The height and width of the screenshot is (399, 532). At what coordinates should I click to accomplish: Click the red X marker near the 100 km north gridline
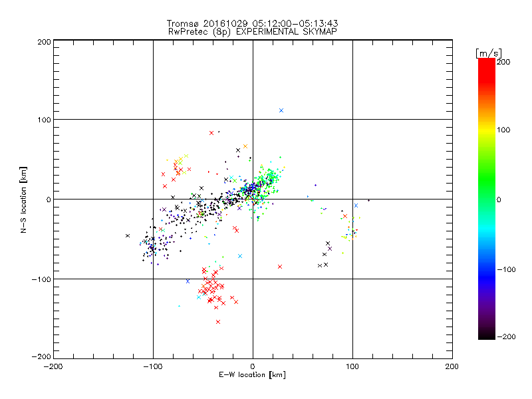tap(211, 133)
